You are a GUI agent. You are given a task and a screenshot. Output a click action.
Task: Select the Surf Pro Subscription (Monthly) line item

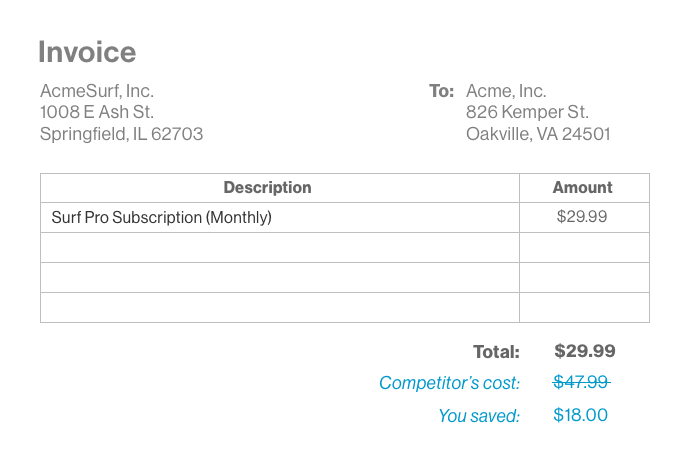tap(162, 217)
